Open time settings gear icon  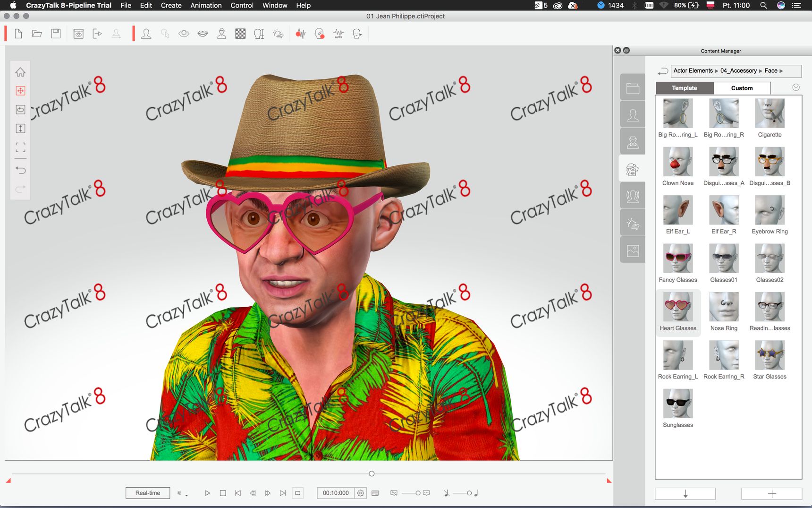coord(360,493)
